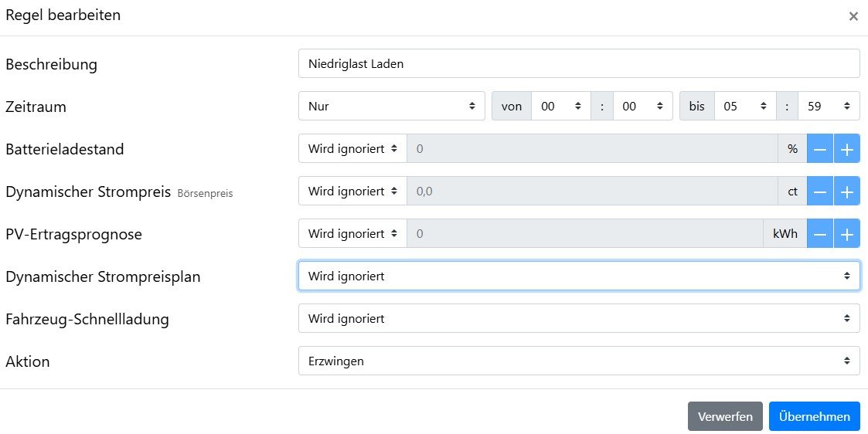Open the Aktion dropdown set to Erzwingen

578,361
